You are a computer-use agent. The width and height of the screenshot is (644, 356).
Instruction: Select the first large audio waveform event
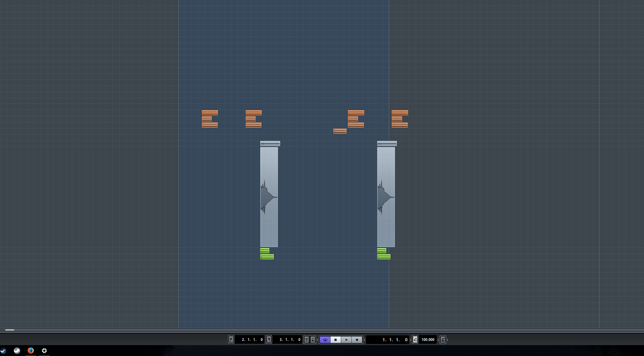point(269,197)
